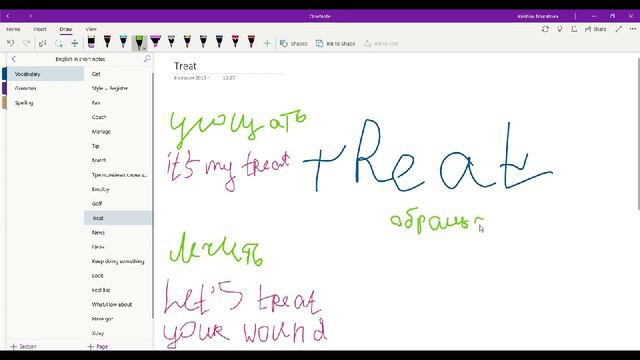Click the canvas vertical scrollbar
Image resolution: width=640 pixels, height=360 pixels.
638,134
